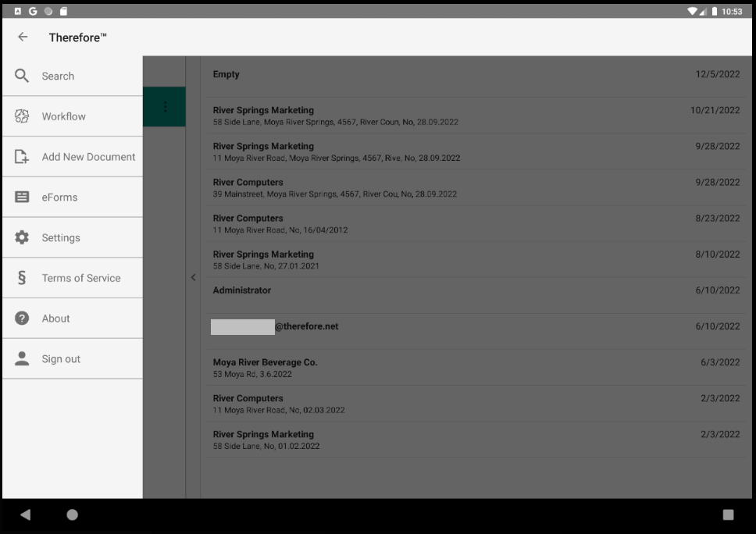This screenshot has height=534, width=756.
Task: Choose Add New Document menu entry
Action: tap(73, 157)
